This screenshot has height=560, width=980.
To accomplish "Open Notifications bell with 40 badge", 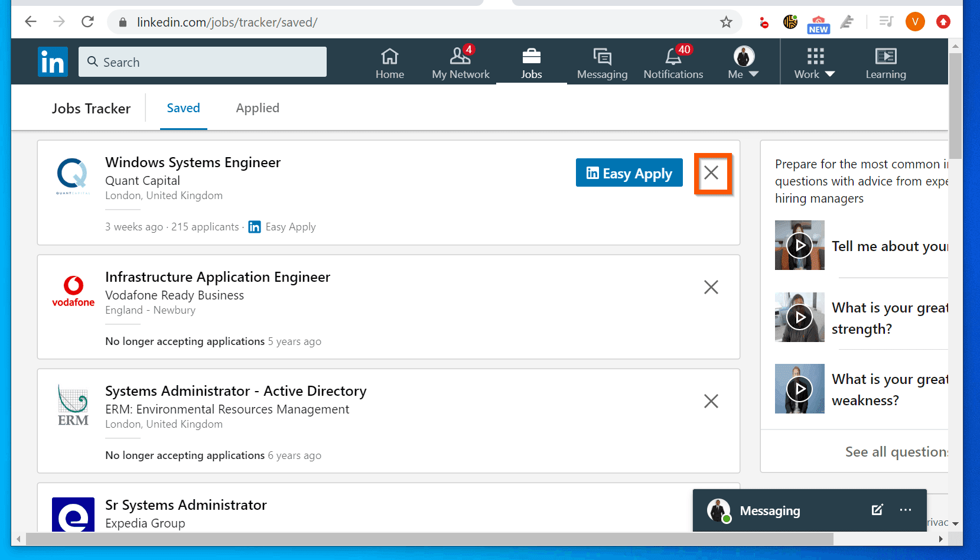I will pos(673,63).
